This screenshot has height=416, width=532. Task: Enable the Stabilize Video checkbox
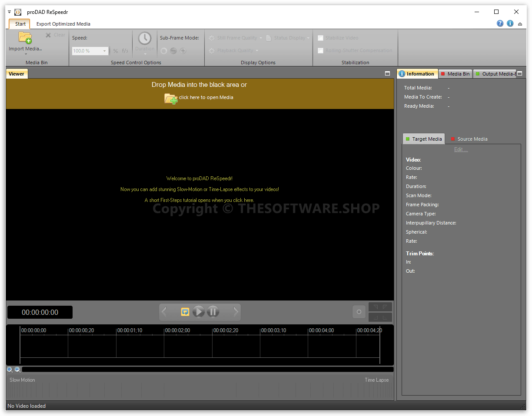click(x=321, y=38)
